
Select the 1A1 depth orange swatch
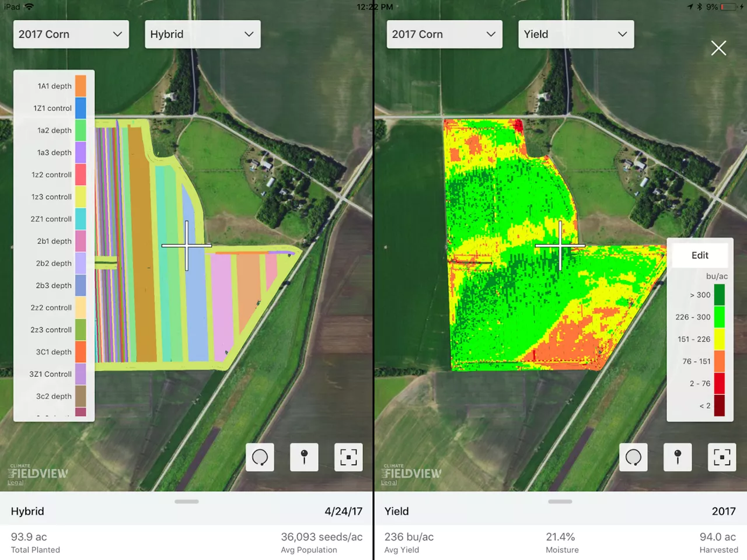(81, 86)
